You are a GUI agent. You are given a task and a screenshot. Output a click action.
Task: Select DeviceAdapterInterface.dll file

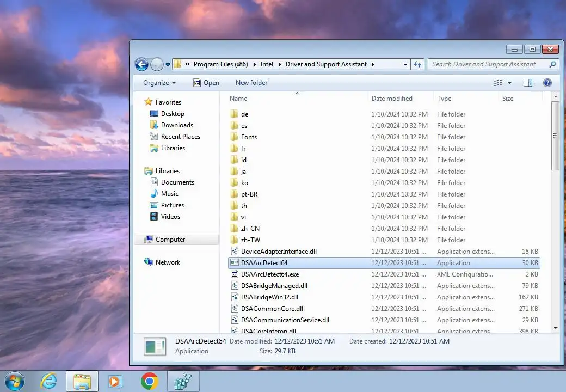coord(384,251)
